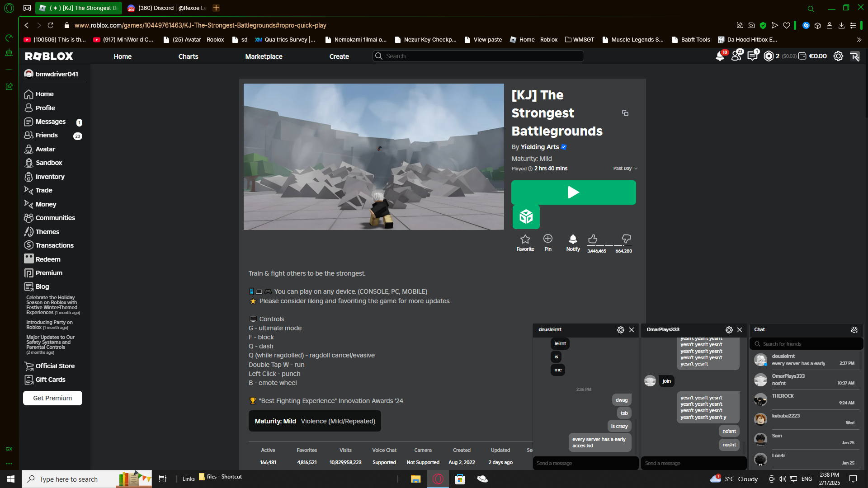Go to Charts tab
The width and height of the screenshot is (868, 488).
point(188,56)
